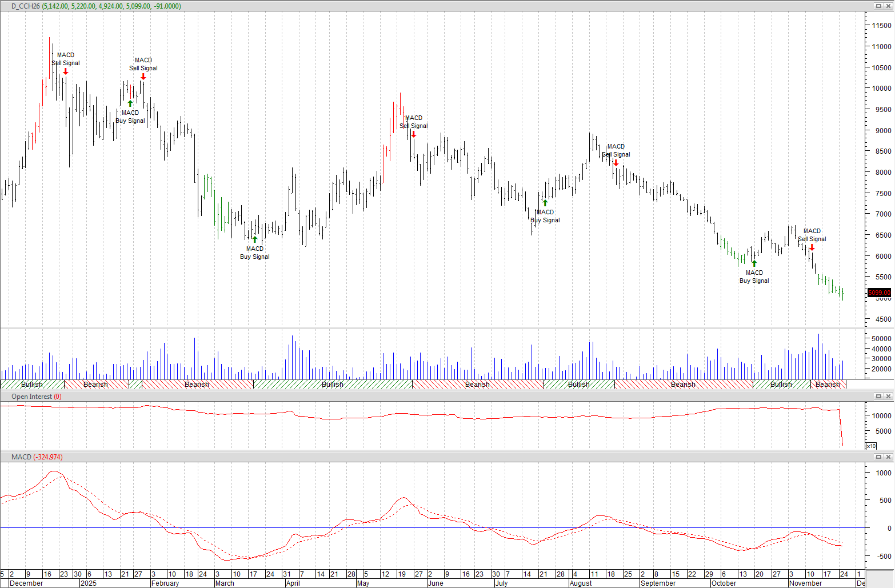Click the October MACD Buy Signal green arrow
Viewport: 895px width, 588px height.
[754, 263]
